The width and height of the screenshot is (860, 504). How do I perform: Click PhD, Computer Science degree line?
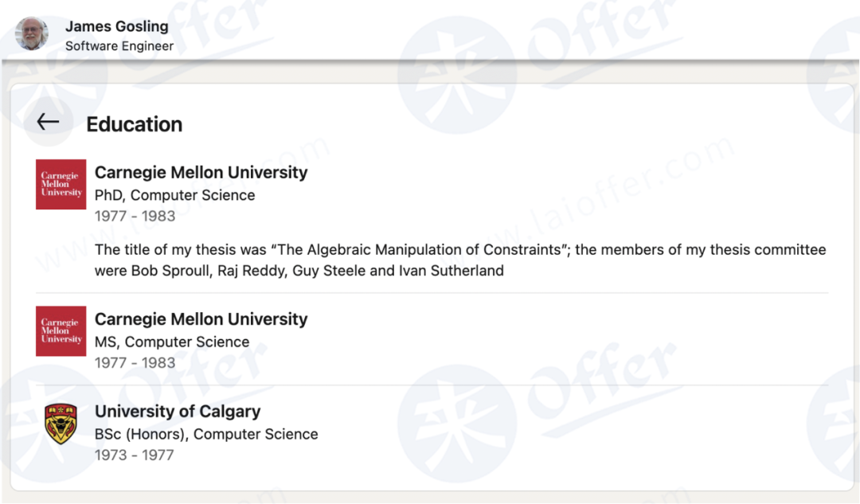(175, 195)
